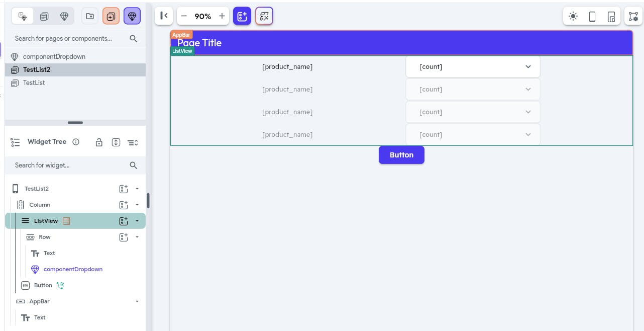
Task: Expand the AppBar entry's dropdown arrow
Action: tap(136, 301)
